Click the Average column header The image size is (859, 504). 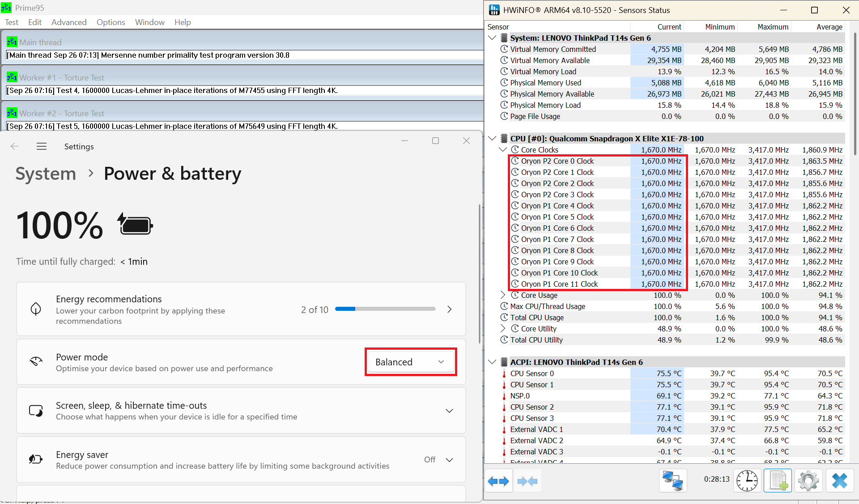(x=818, y=27)
